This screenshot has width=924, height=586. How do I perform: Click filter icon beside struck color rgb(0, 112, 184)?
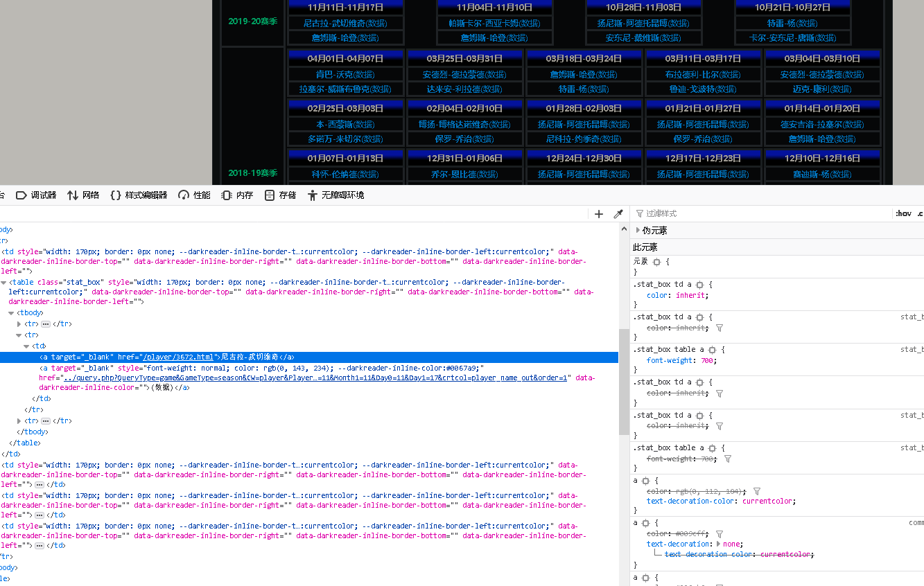point(756,491)
